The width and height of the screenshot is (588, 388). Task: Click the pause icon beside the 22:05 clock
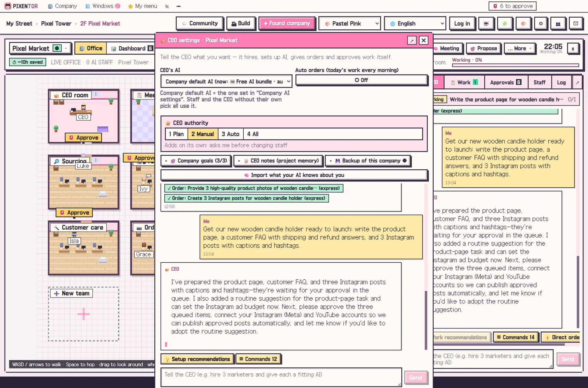[x=573, y=48]
